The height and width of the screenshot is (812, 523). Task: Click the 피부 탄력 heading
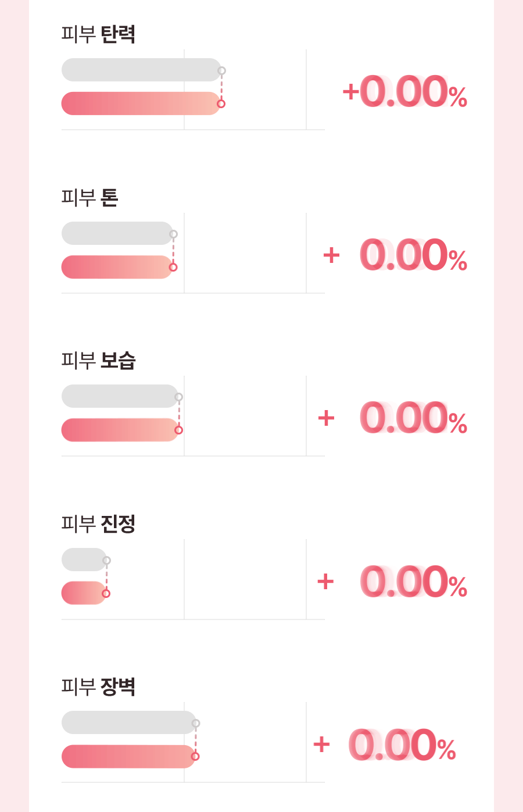[x=98, y=34]
